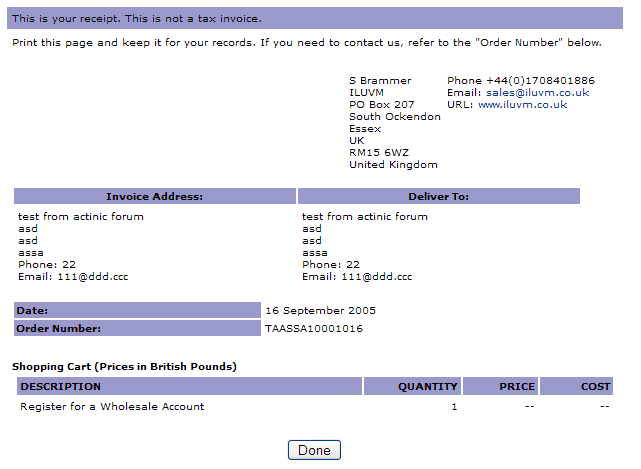This screenshot has height=469, width=641.
Task: Click the DESCRIPTION column header
Action: pos(188,386)
